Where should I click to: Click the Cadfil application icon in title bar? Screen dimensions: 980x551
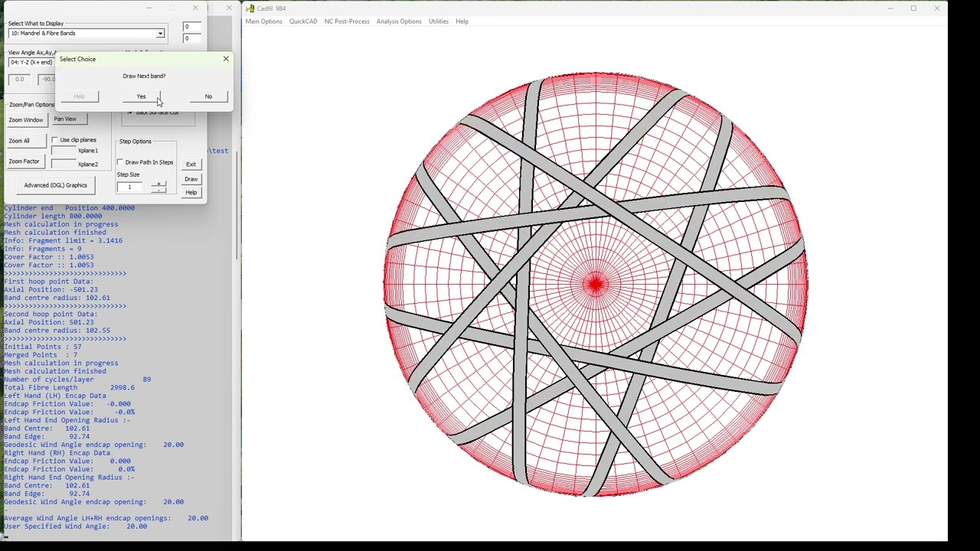[x=250, y=8]
